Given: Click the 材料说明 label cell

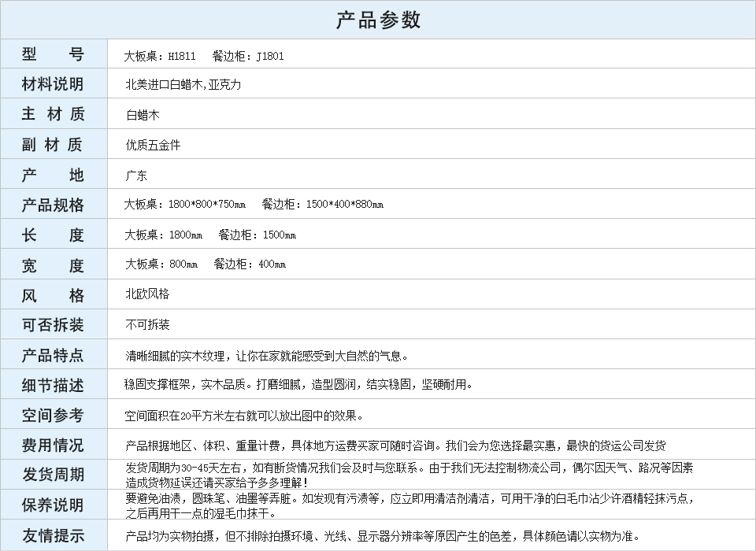Looking at the screenshot, I should pyautogui.click(x=53, y=84).
